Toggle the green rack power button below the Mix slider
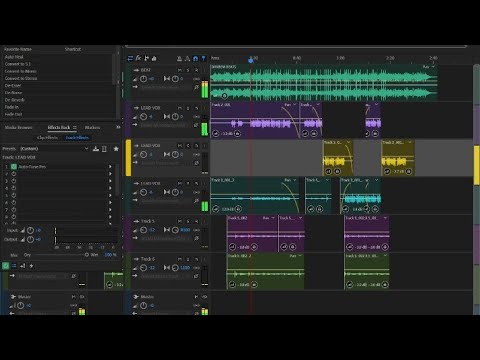Image resolution: width=480 pixels, height=360 pixels. (6, 266)
